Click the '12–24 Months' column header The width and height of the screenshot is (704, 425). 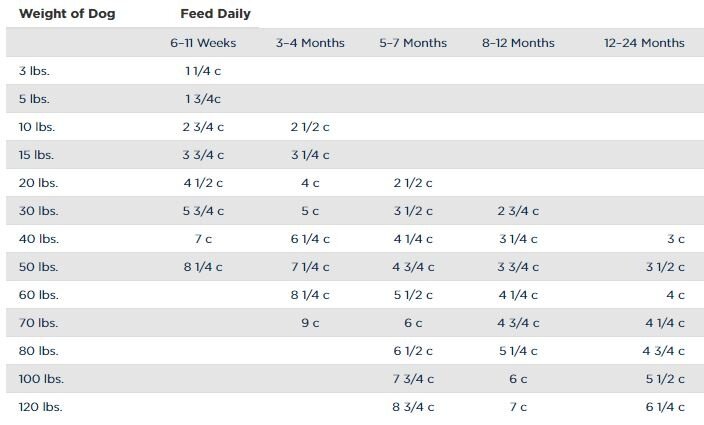(x=644, y=43)
